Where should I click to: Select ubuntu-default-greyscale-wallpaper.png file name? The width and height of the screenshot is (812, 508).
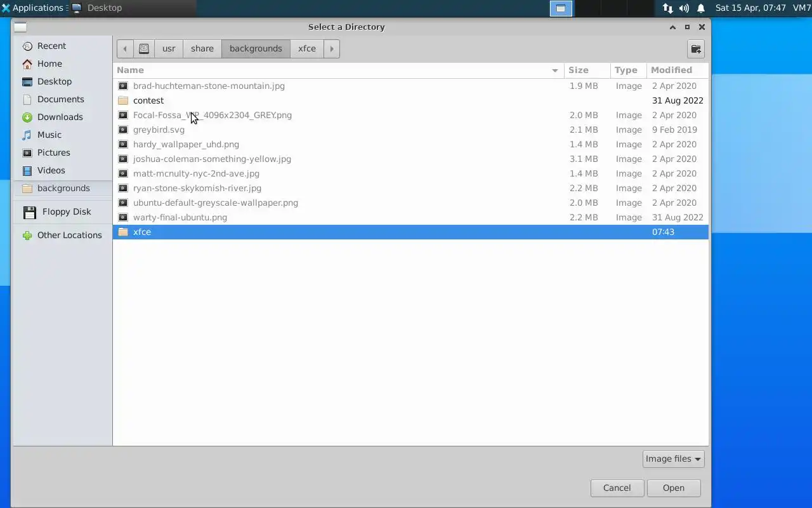tap(216, 203)
